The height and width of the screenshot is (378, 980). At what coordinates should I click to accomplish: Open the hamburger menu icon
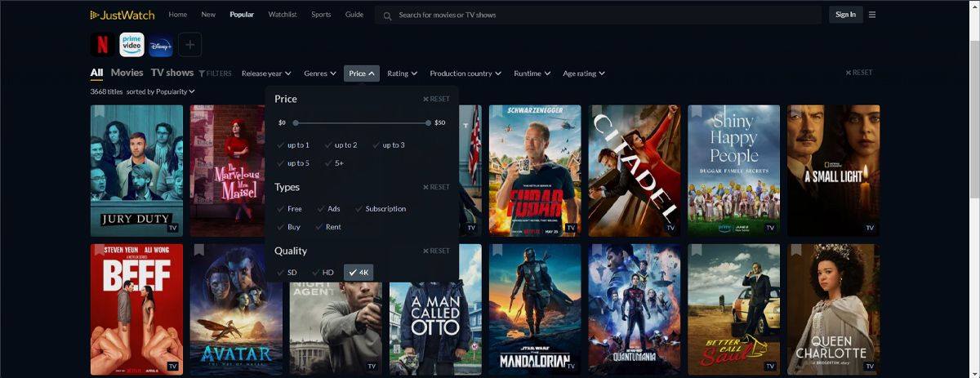872,15
